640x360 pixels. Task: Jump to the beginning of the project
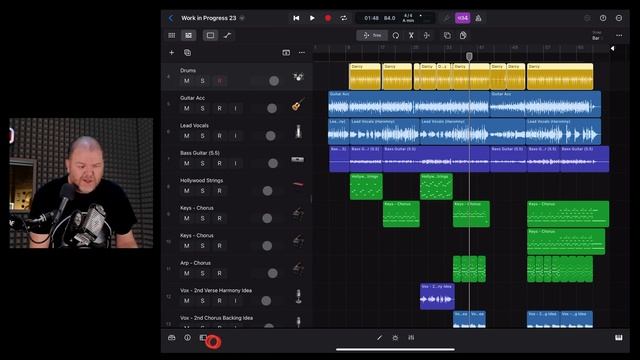pos(296,18)
